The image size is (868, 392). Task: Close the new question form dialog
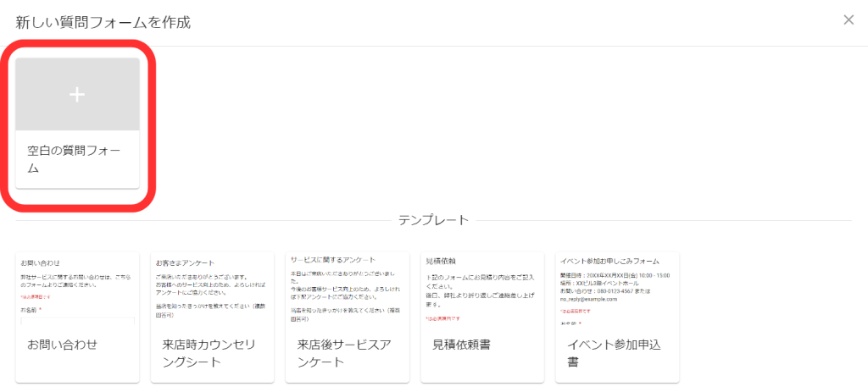849,19
